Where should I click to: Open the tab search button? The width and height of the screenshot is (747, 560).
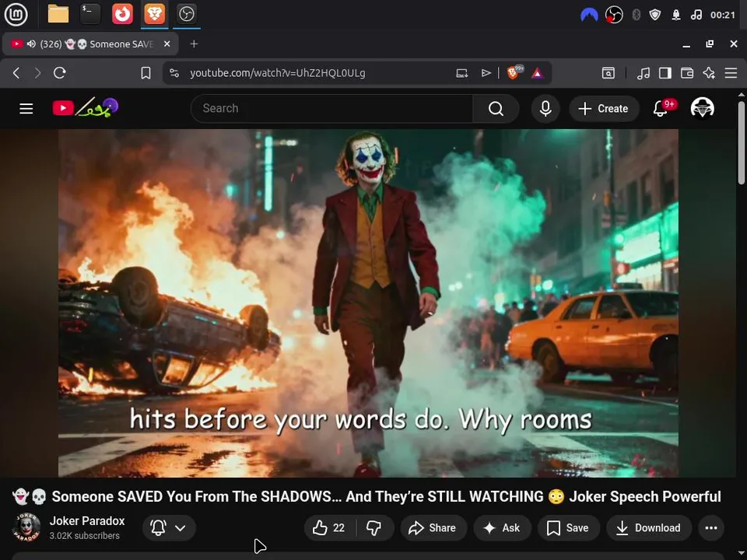[608, 73]
